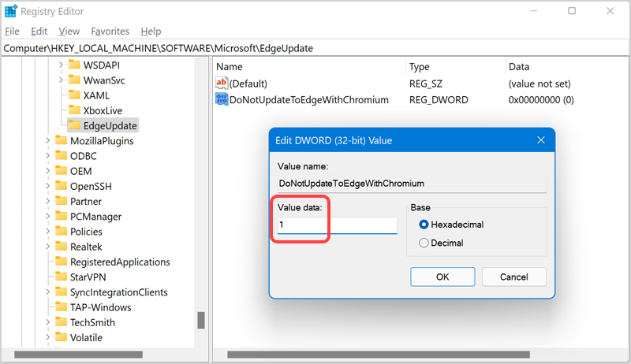Screen dimensions: 631x364
Task: Close the Edit DWORD dialog with X
Action: (x=541, y=140)
